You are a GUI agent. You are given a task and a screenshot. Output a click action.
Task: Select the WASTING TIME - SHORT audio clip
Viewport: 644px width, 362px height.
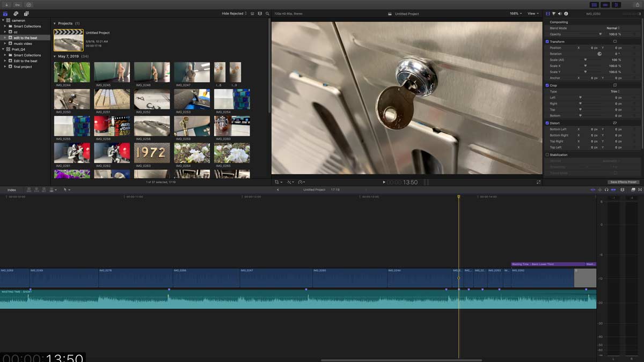tap(298, 299)
